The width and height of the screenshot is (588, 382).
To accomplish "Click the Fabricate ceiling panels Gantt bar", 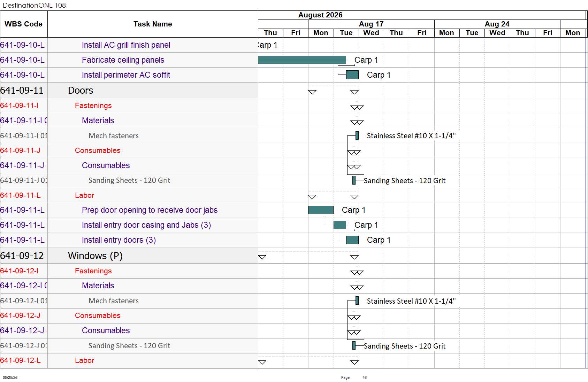I will [x=302, y=60].
